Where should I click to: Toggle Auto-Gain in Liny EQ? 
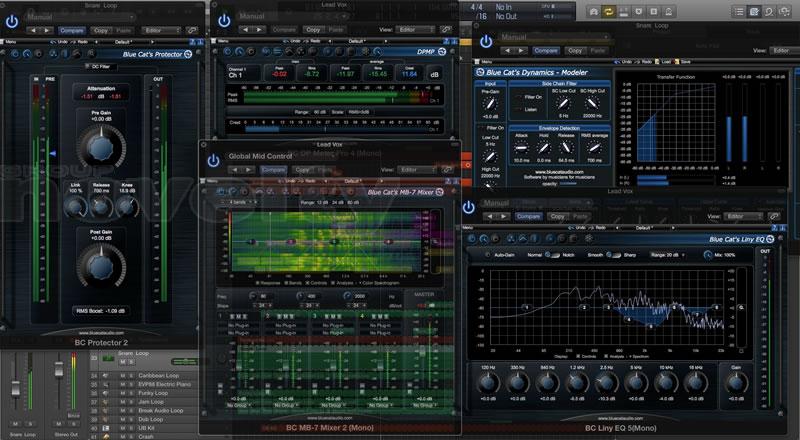pyautogui.click(x=489, y=255)
